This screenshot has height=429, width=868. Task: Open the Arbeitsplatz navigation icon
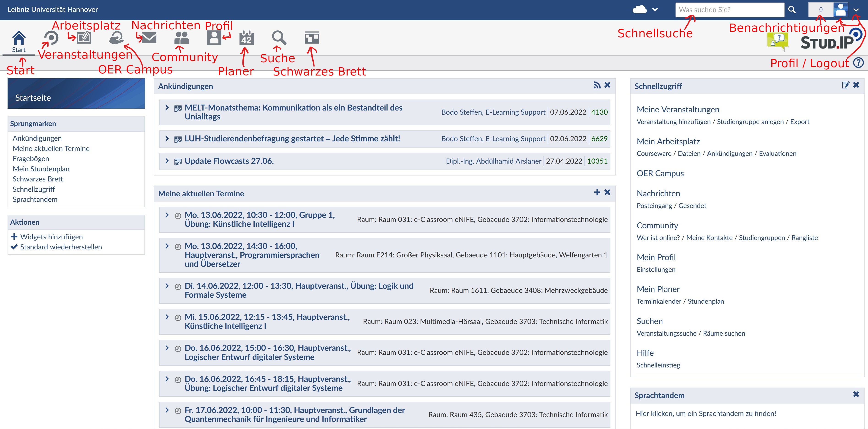click(x=84, y=38)
